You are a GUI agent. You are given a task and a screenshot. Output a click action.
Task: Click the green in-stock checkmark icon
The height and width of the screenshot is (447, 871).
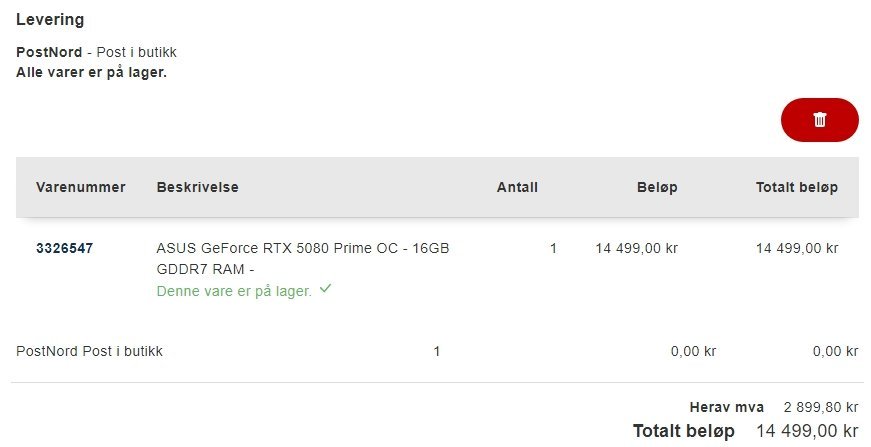coord(325,290)
